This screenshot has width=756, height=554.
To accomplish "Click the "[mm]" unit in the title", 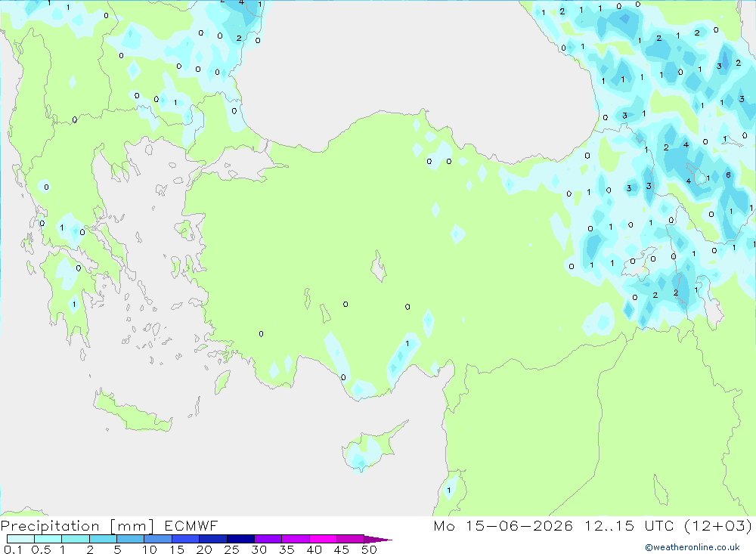I will click(x=132, y=526).
